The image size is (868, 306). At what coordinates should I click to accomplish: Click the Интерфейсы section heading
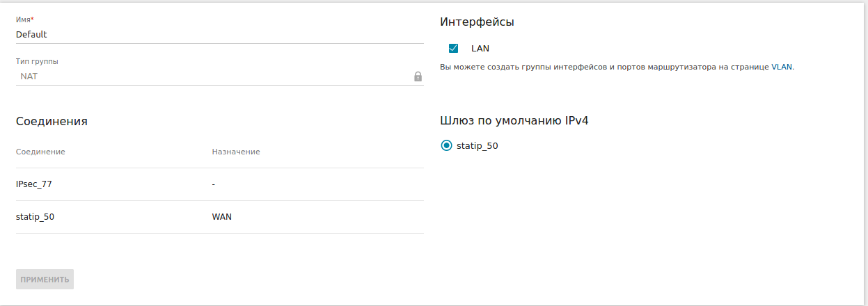(x=477, y=22)
